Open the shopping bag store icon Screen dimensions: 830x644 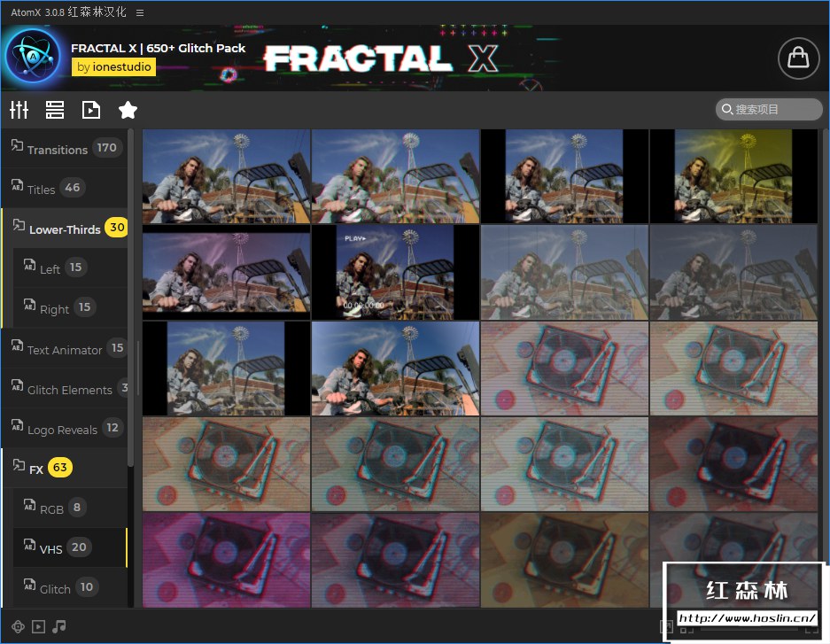tap(798, 58)
